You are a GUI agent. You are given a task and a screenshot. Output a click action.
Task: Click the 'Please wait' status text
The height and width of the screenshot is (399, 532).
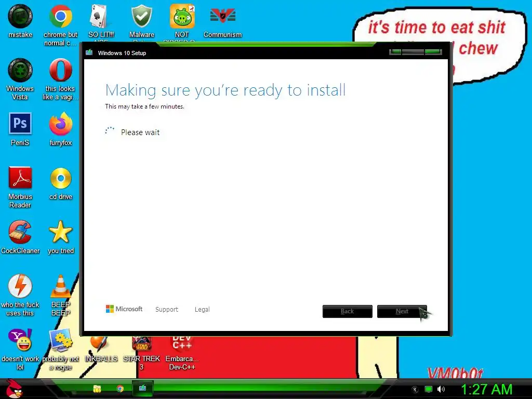pos(140,132)
